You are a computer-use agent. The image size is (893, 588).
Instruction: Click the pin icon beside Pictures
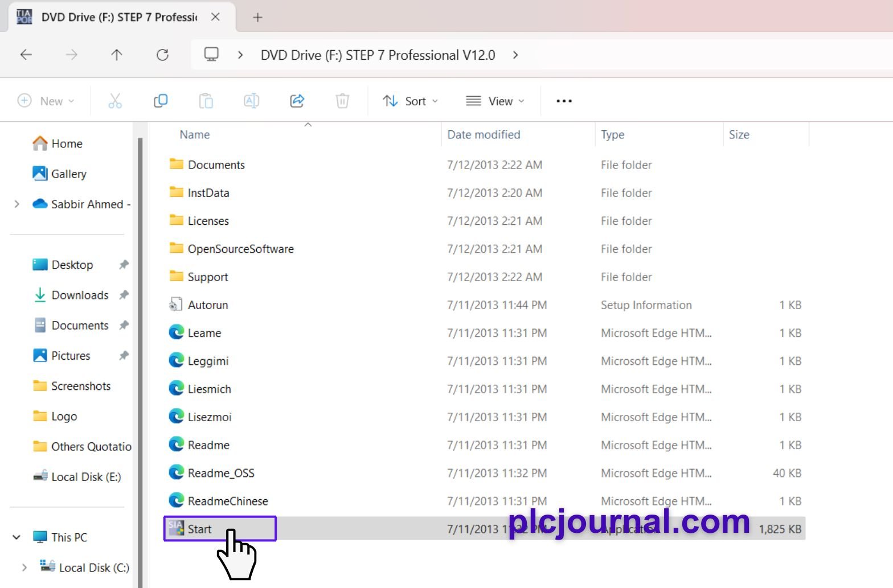(x=124, y=355)
